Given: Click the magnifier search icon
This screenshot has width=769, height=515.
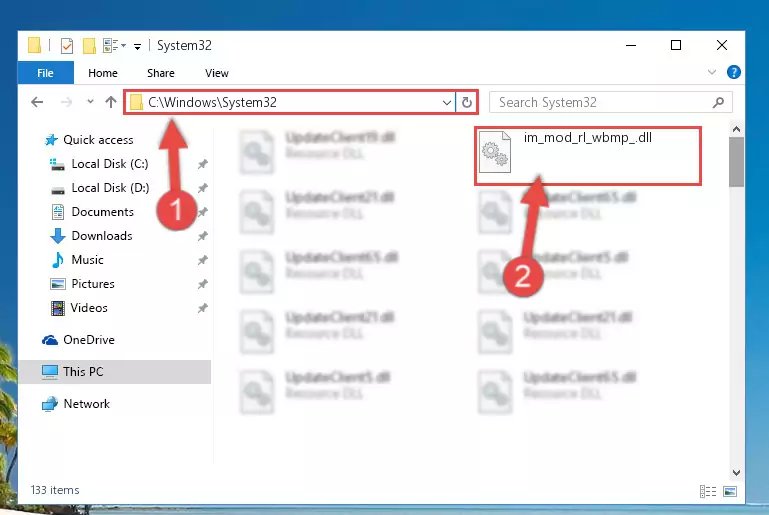Looking at the screenshot, I should (718, 103).
